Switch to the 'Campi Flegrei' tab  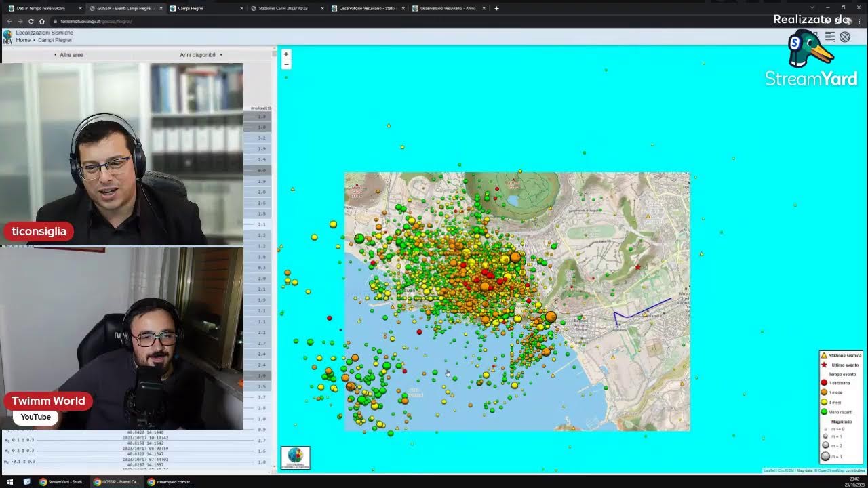205,8
